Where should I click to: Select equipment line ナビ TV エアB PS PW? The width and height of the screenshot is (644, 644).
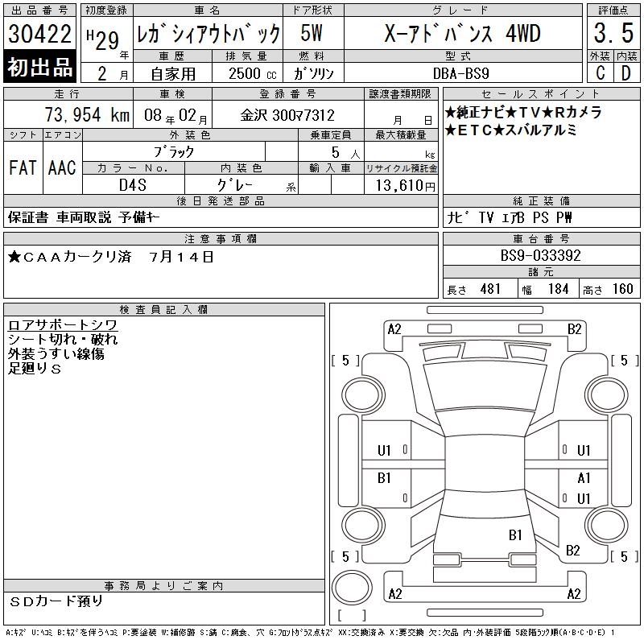[510, 217]
